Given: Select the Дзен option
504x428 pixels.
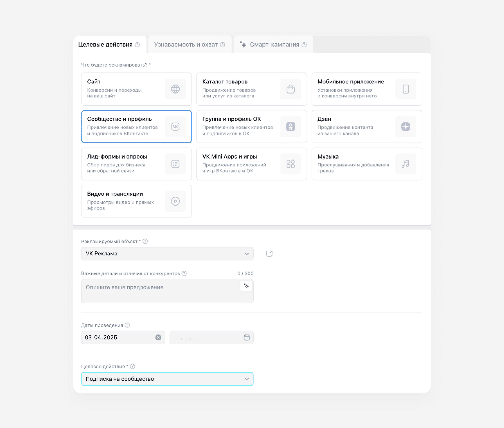Looking at the screenshot, I should (x=367, y=126).
